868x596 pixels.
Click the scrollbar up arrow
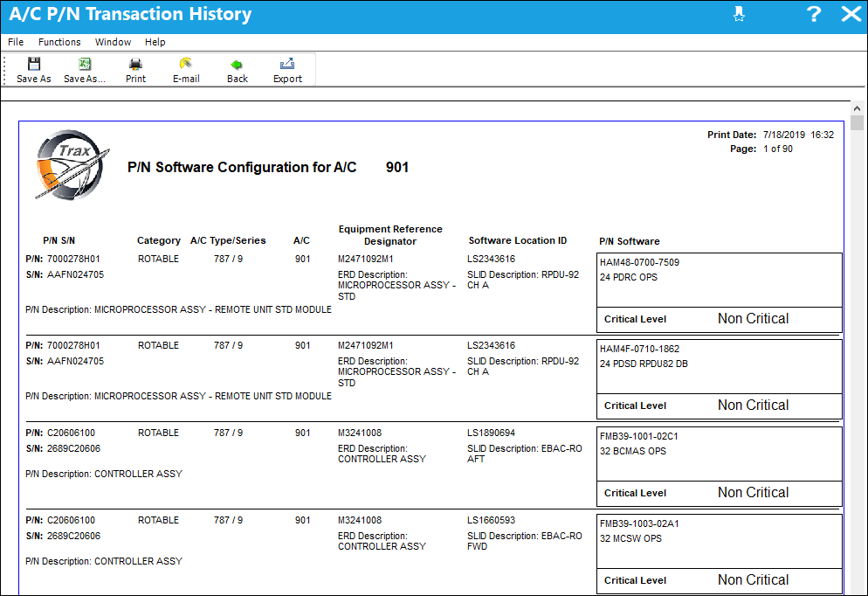[857, 108]
